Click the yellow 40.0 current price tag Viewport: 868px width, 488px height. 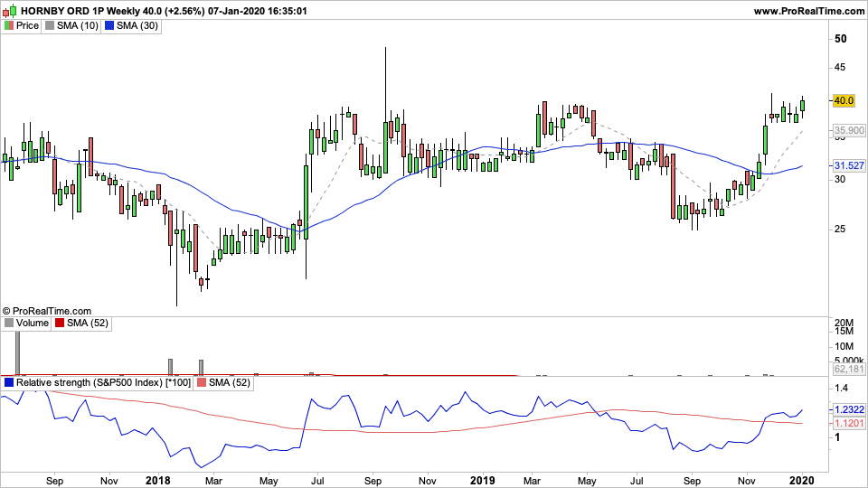(x=844, y=100)
